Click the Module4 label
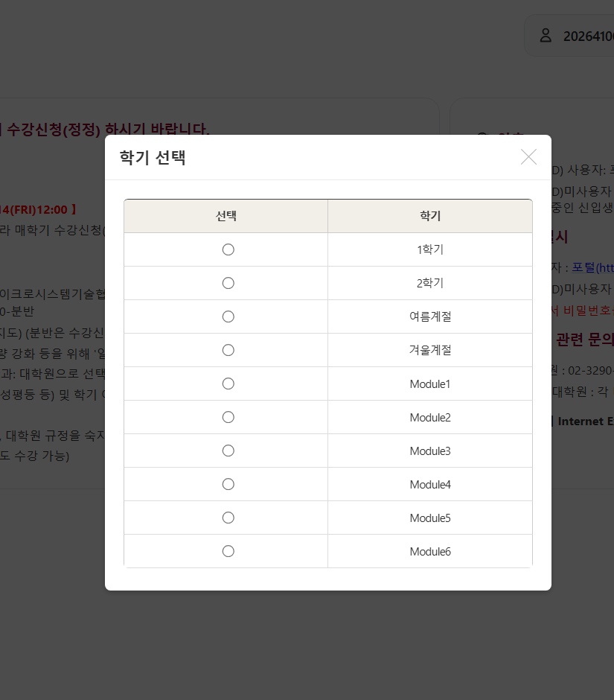This screenshot has width=614, height=700. click(x=430, y=484)
